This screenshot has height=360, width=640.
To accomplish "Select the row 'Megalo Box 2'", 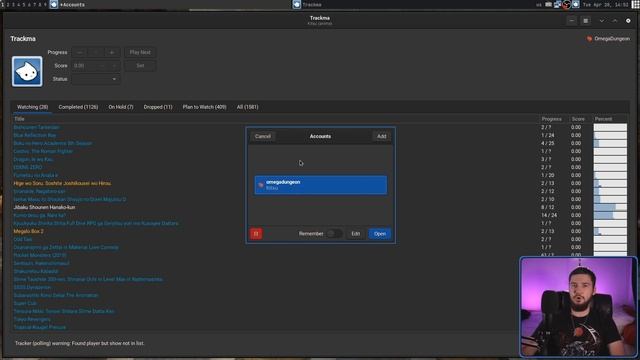I will (x=29, y=231).
